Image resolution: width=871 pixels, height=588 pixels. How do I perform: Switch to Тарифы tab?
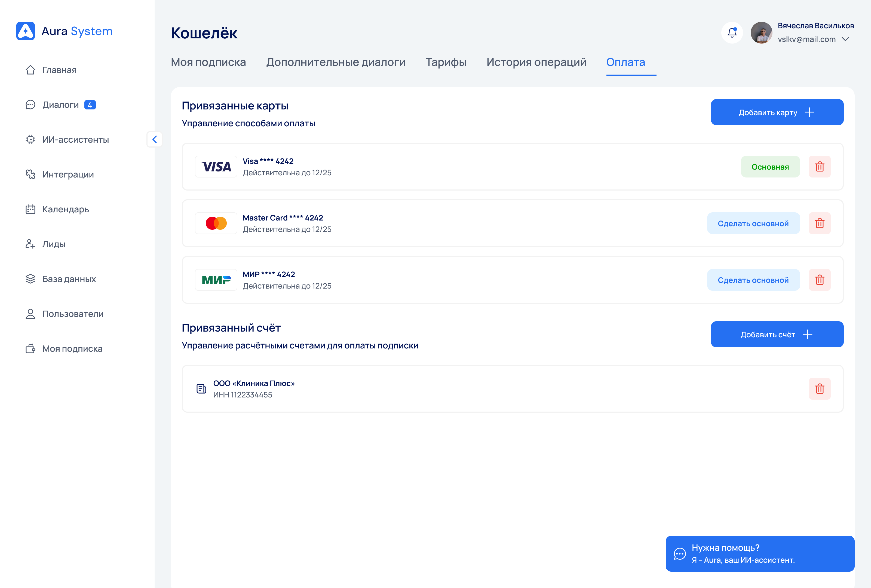tap(446, 62)
